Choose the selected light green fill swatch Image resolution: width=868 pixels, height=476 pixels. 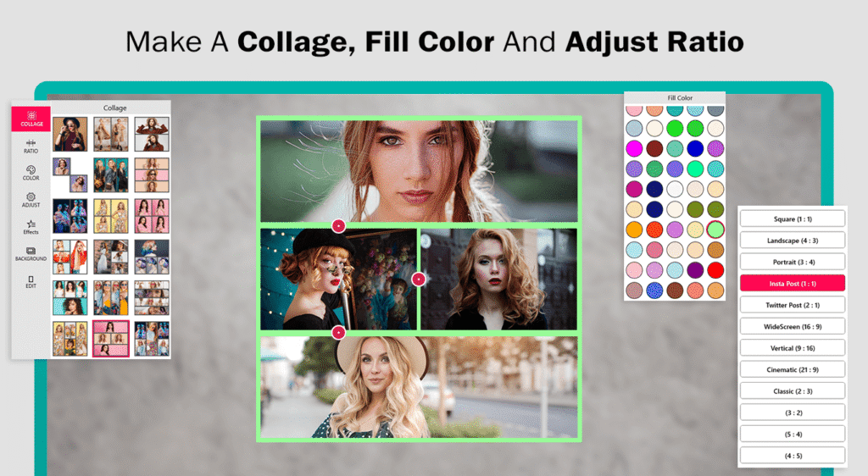tap(715, 229)
